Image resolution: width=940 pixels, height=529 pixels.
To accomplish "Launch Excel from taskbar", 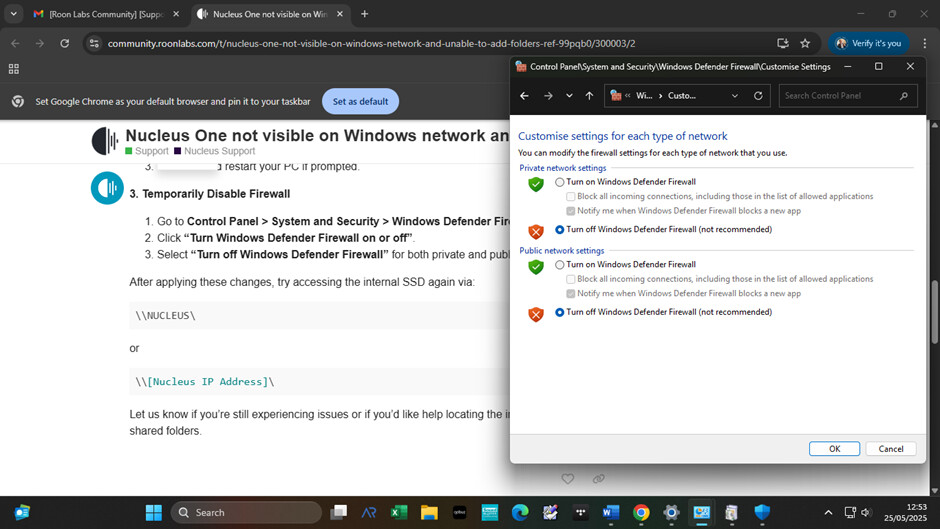I will pos(399,513).
